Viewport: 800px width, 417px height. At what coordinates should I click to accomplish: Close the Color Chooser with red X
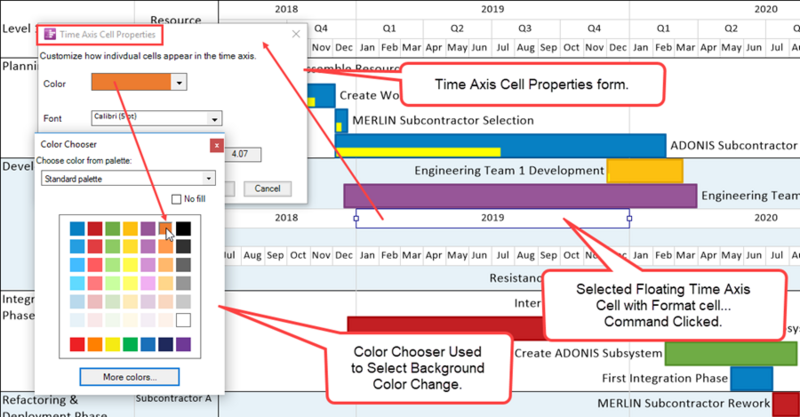(216, 145)
